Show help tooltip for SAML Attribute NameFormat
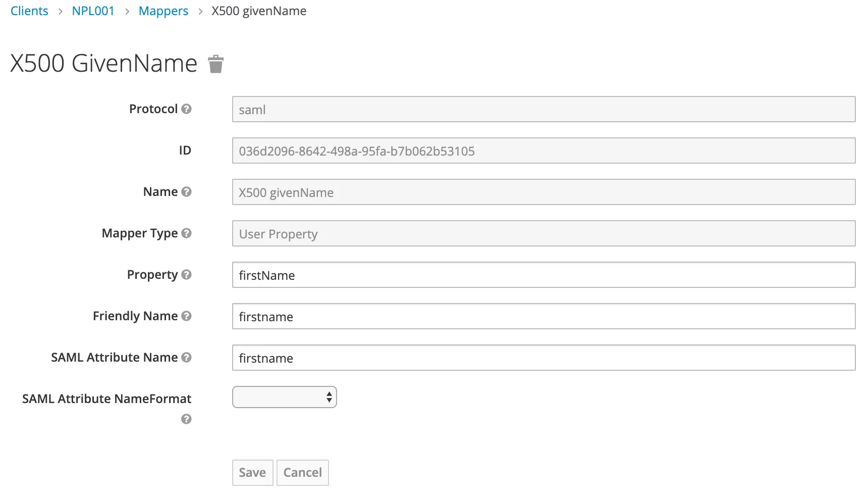This screenshot has width=868, height=497. tap(186, 419)
